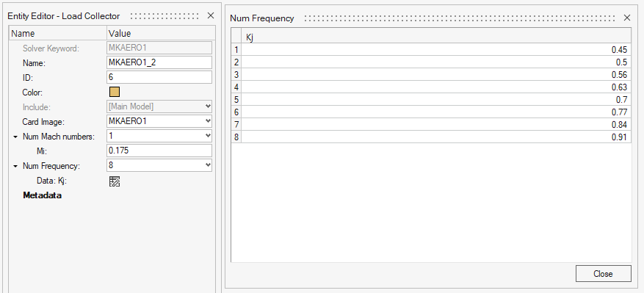
Task: Edit the Mi field showing 0.175
Action: pos(159,151)
